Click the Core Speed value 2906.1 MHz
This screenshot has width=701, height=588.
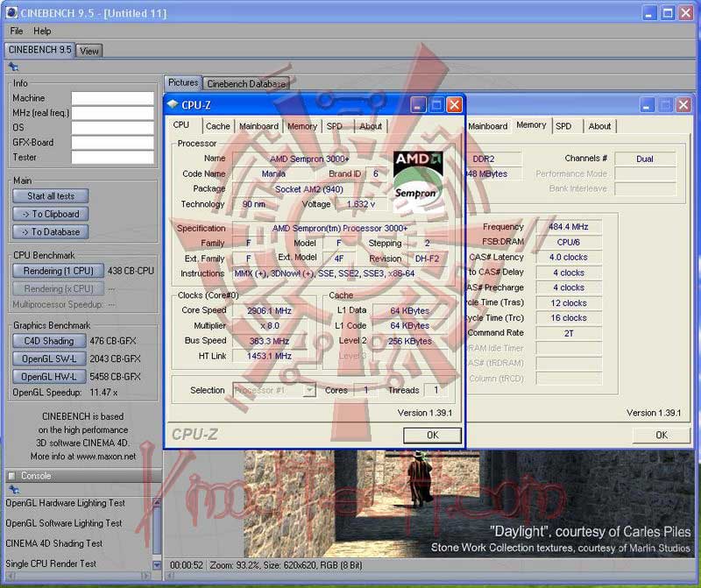(269, 311)
